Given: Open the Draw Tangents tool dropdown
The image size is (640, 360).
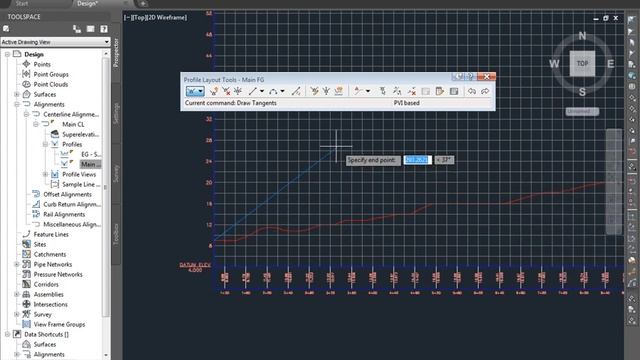Looking at the screenshot, I should tap(201, 91).
